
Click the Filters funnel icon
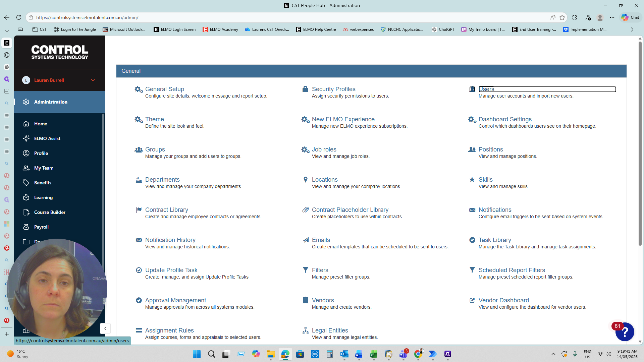click(305, 270)
